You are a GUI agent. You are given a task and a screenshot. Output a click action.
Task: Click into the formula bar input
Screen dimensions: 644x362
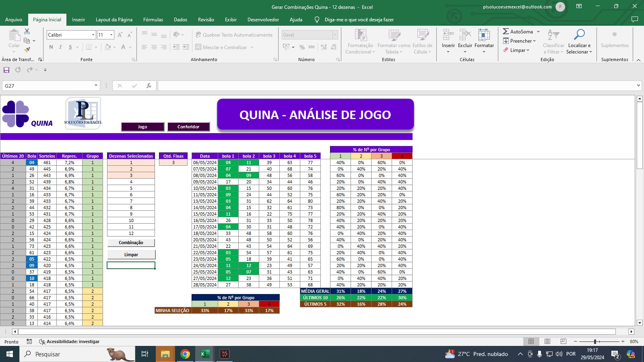(396, 86)
